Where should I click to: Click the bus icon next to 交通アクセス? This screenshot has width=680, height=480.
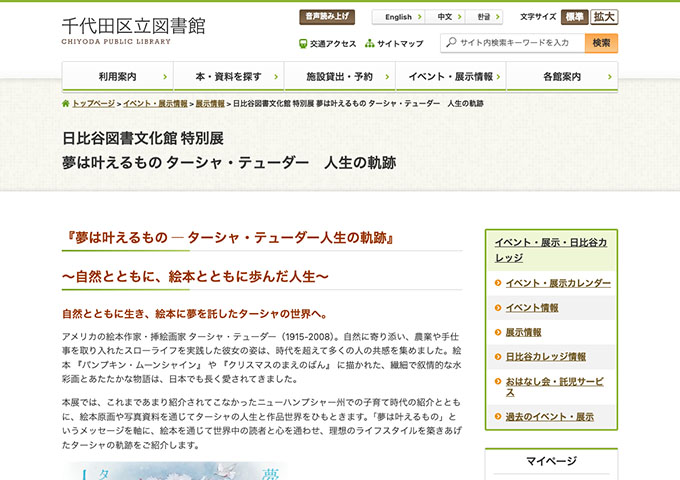303,43
